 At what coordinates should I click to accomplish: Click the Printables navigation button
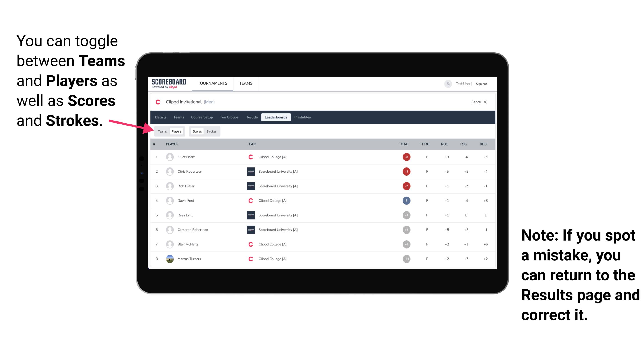click(x=303, y=117)
